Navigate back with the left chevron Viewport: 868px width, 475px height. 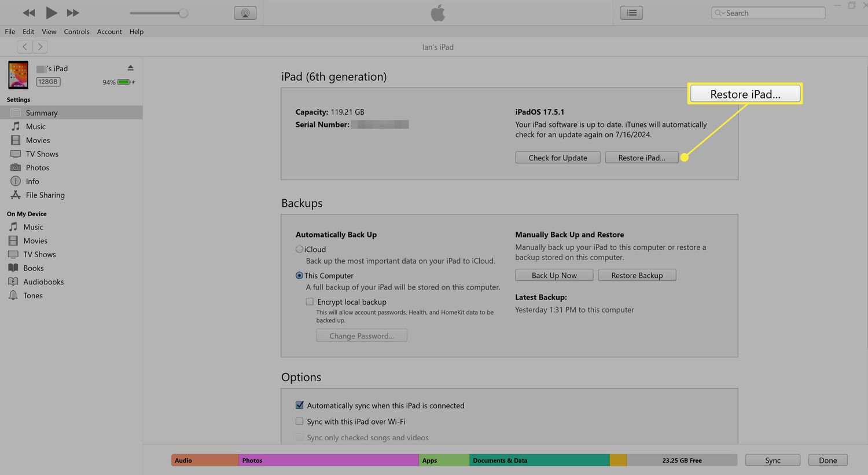pos(25,47)
